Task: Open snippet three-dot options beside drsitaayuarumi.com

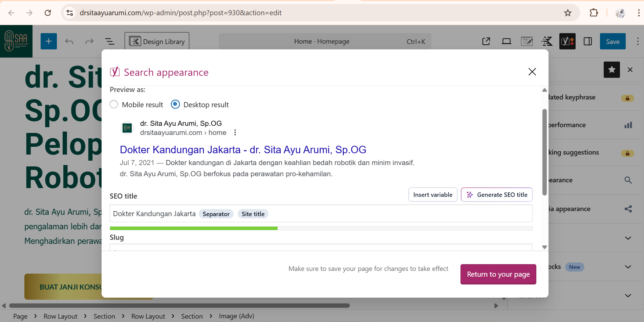Action: [235, 133]
